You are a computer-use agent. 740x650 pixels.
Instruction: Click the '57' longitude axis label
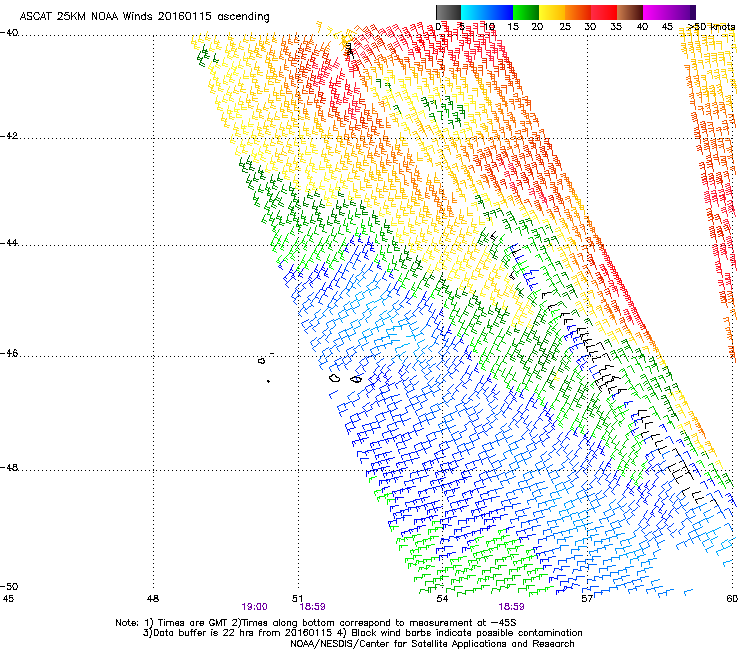pyautogui.click(x=587, y=599)
